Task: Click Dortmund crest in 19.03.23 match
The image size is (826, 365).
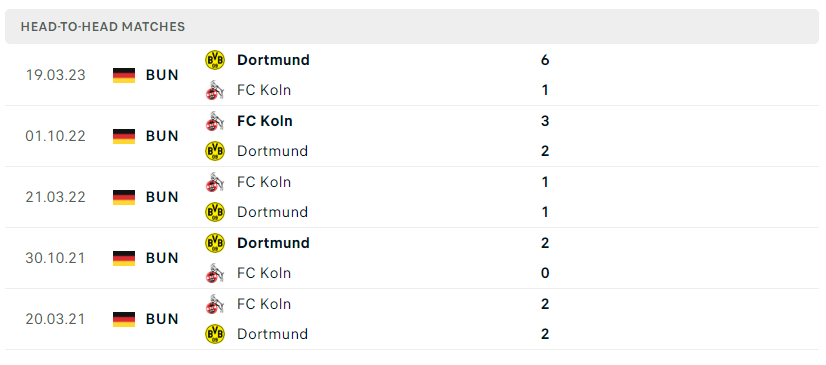Action: 214,60
